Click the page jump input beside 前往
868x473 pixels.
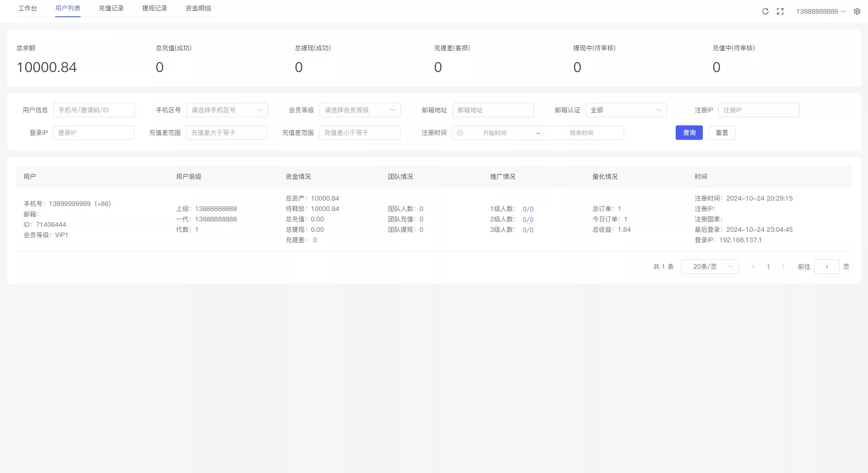coord(826,267)
